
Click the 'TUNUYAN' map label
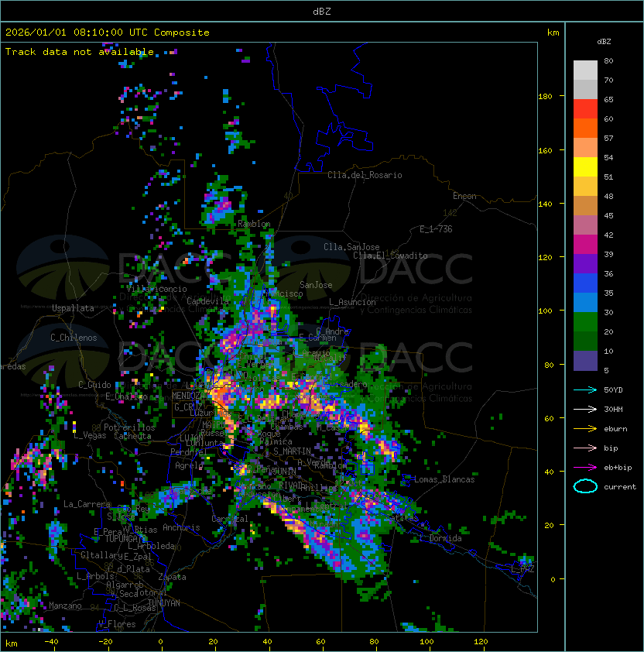(164, 603)
